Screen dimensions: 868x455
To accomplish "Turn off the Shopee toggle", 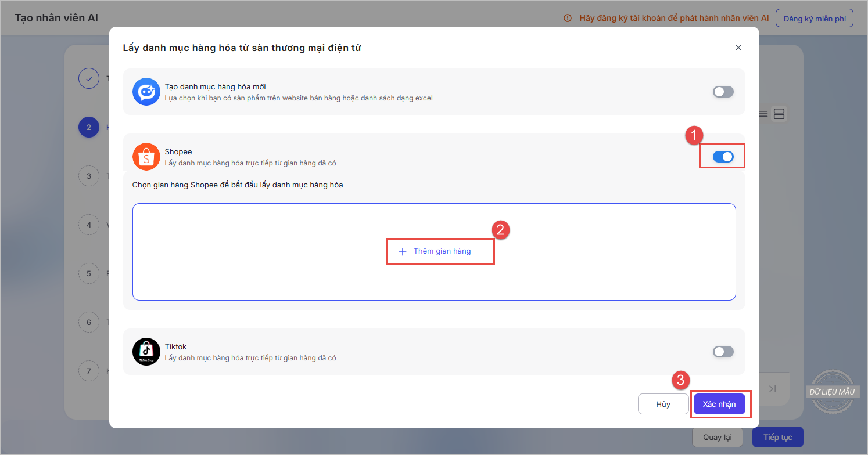I will pos(723,157).
